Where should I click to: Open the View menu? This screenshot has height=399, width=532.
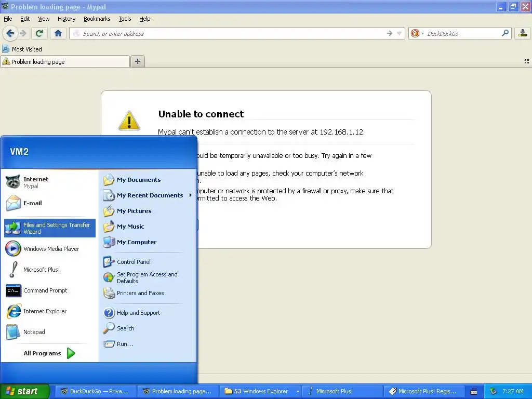44,19
